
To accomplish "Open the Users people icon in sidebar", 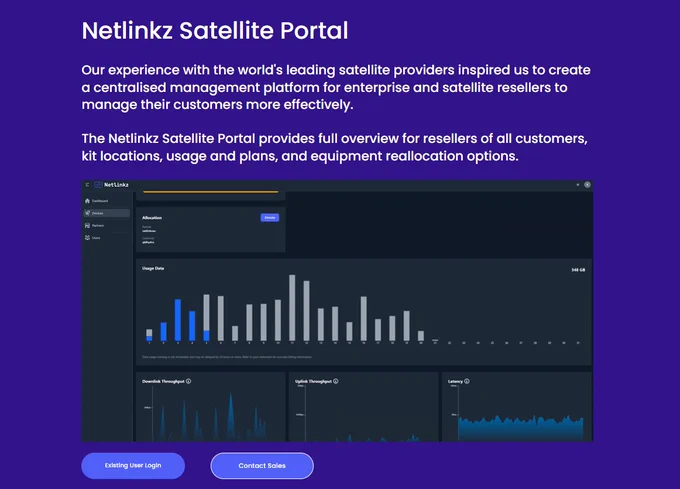I will coord(87,238).
